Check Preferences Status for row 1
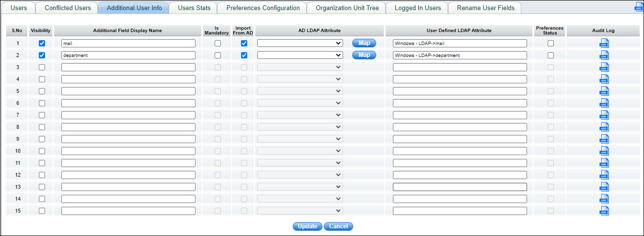Viewport: 644px width, 236px height. (x=551, y=43)
